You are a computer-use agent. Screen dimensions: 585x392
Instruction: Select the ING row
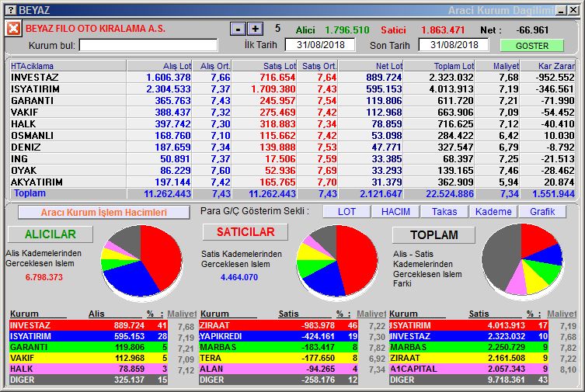click(x=292, y=158)
